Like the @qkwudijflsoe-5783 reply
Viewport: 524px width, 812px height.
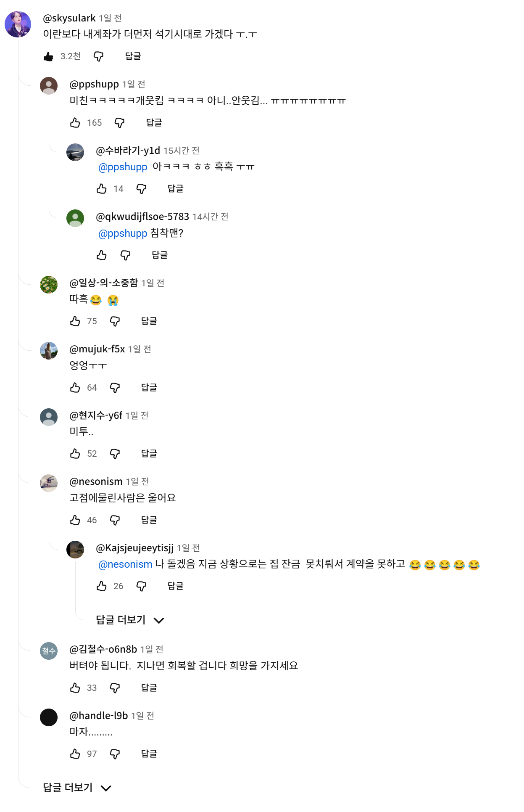[x=102, y=255]
